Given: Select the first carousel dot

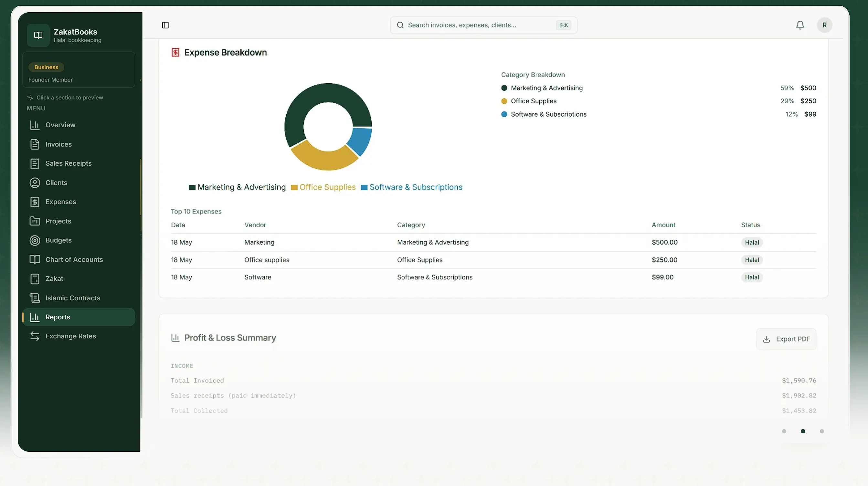Looking at the screenshot, I should pyautogui.click(x=784, y=431).
